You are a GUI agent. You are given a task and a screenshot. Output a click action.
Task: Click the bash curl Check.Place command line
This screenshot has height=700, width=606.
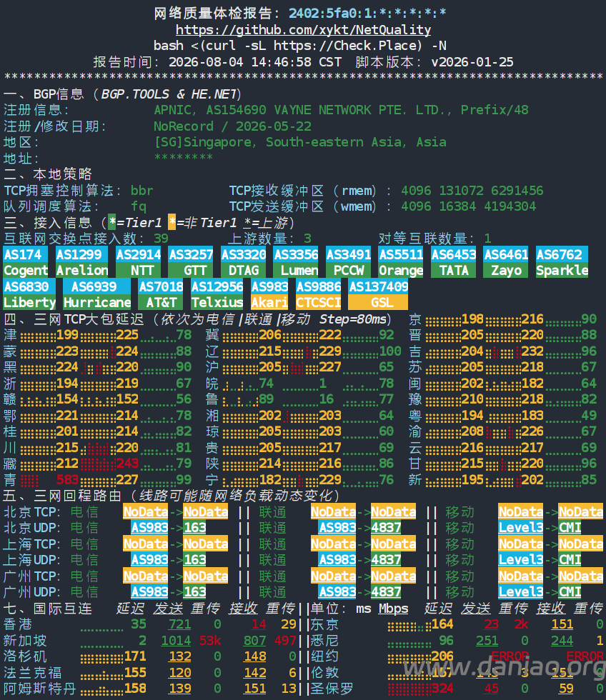(299, 46)
